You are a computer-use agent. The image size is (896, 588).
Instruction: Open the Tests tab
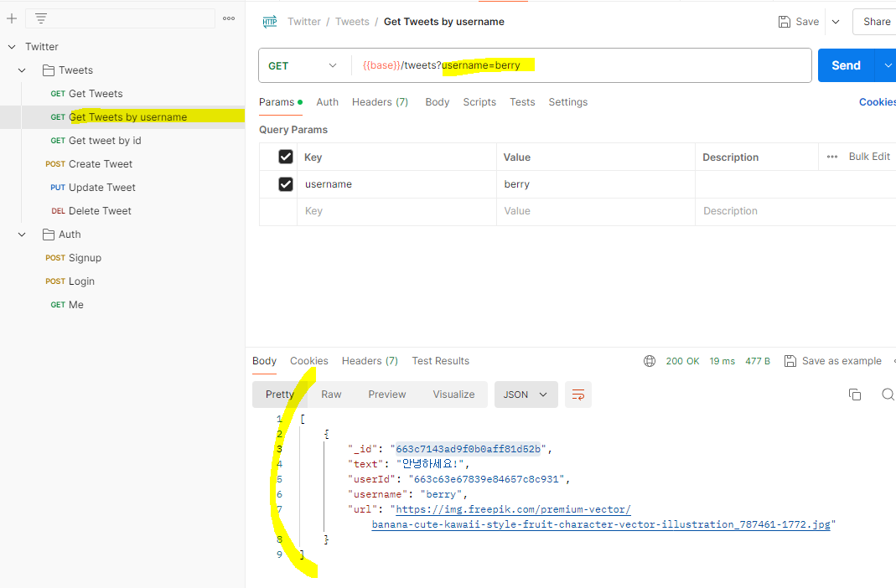pyautogui.click(x=522, y=102)
